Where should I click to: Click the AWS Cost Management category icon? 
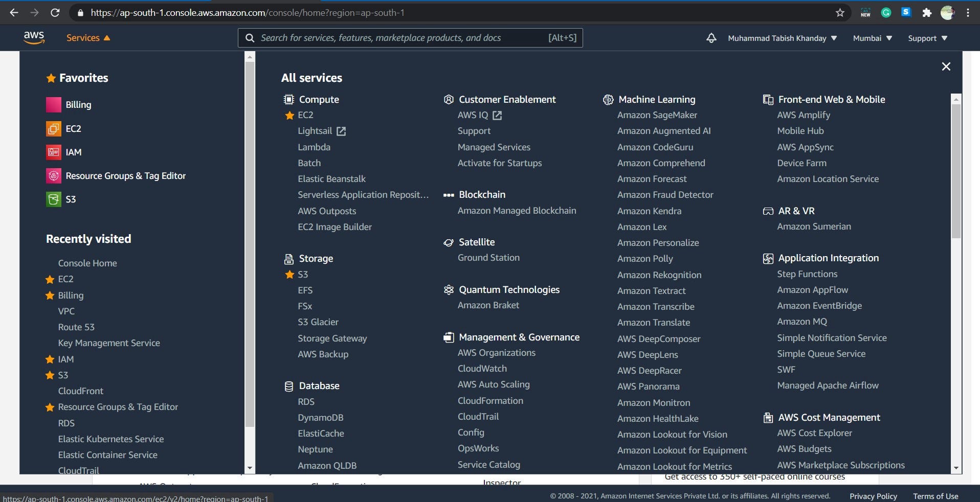(768, 418)
